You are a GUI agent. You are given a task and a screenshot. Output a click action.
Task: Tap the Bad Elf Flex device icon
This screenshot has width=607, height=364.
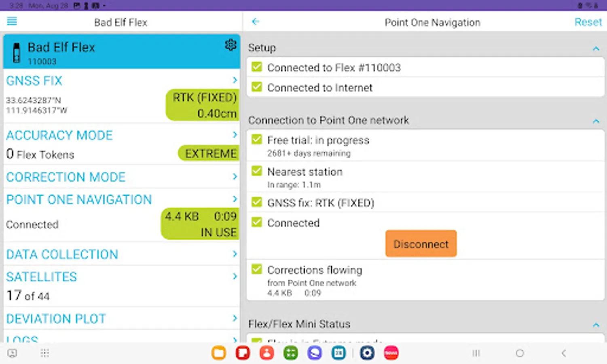coord(17,53)
